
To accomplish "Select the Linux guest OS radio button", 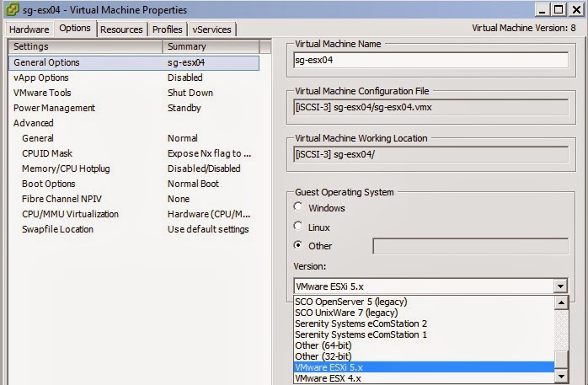I will 298,226.
